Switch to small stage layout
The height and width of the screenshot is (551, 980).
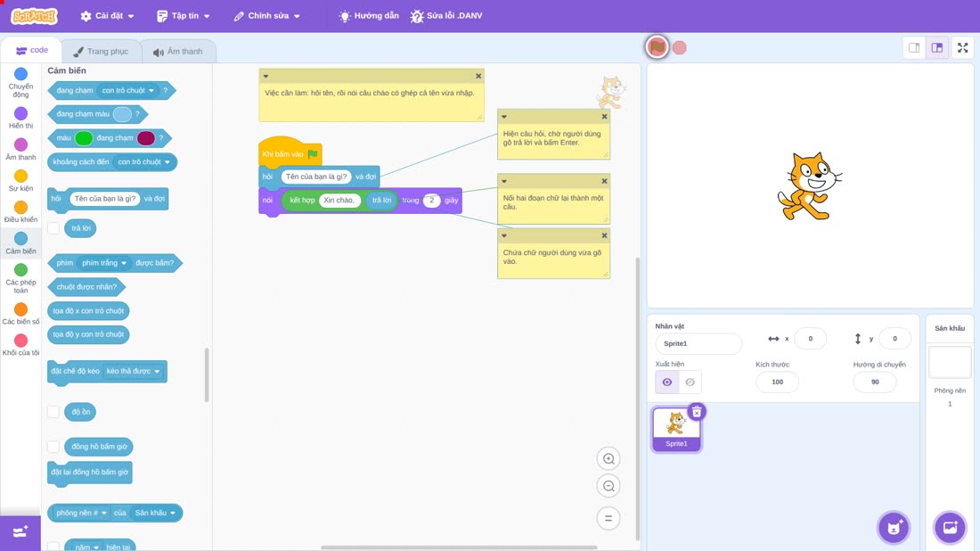pos(914,47)
